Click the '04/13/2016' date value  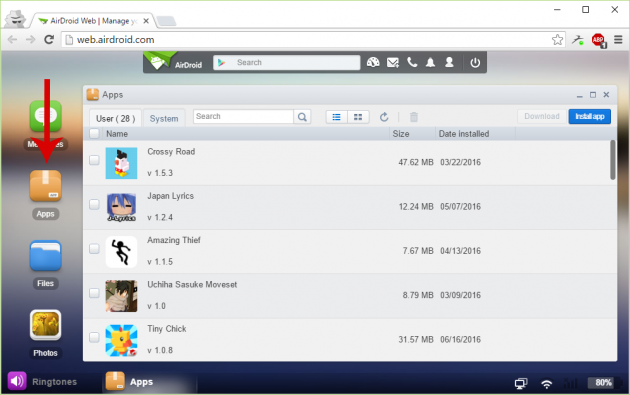[x=460, y=251]
